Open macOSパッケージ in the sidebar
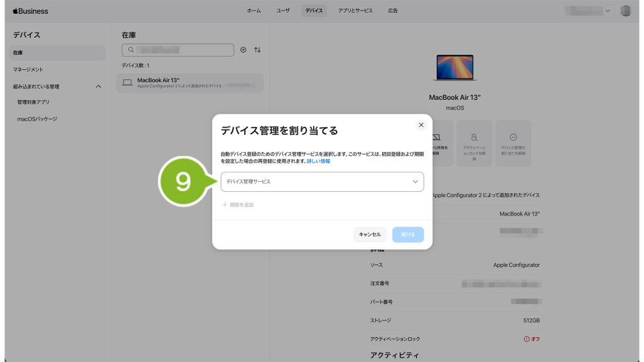This screenshot has width=644, height=362. pos(37,119)
